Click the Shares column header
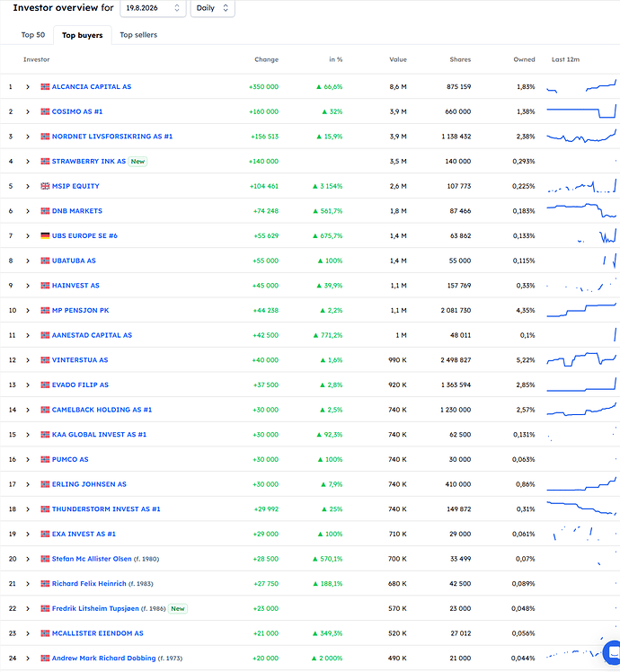 [x=460, y=59]
